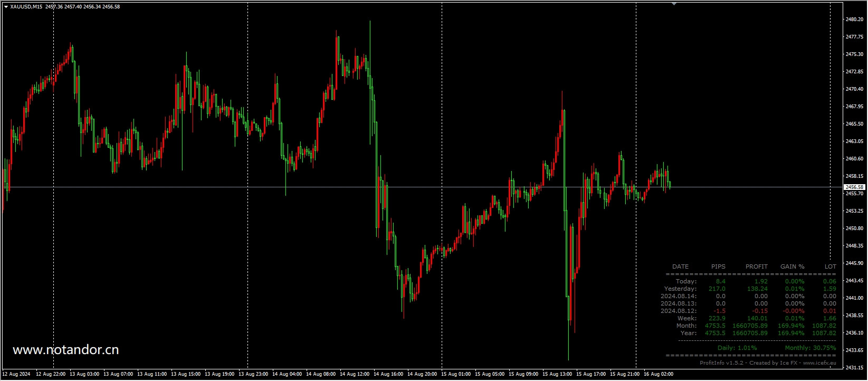Open the chart menu arrow beside XAUUSD,M15
Viewport: 868px width, 381px height.
click(6, 7)
